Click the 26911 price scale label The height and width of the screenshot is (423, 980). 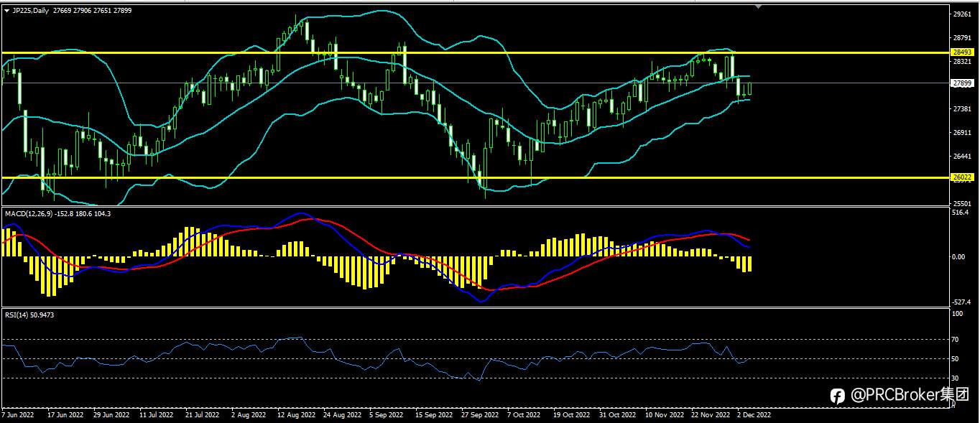962,133
